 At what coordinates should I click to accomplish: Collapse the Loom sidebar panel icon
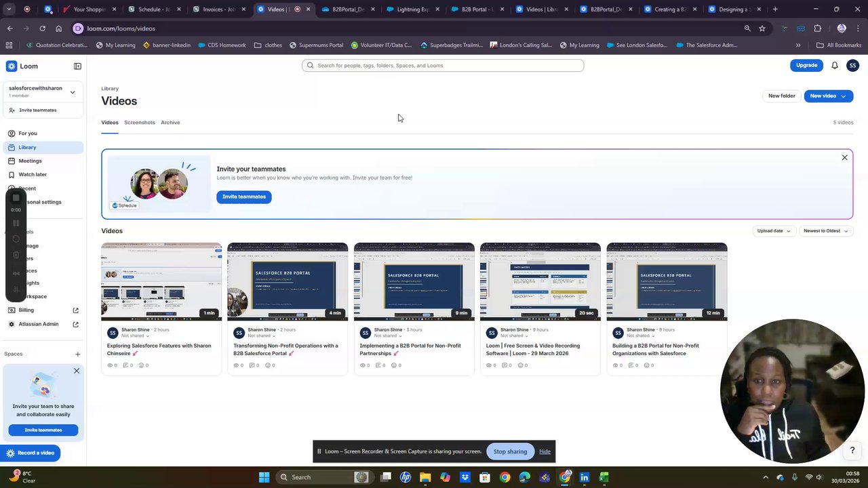click(x=77, y=66)
